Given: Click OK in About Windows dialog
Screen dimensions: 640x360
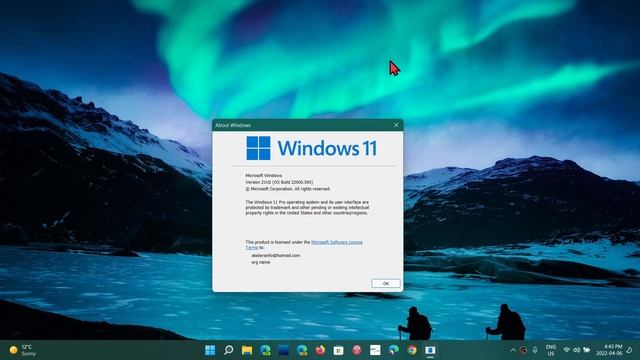Looking at the screenshot, I should (386, 283).
